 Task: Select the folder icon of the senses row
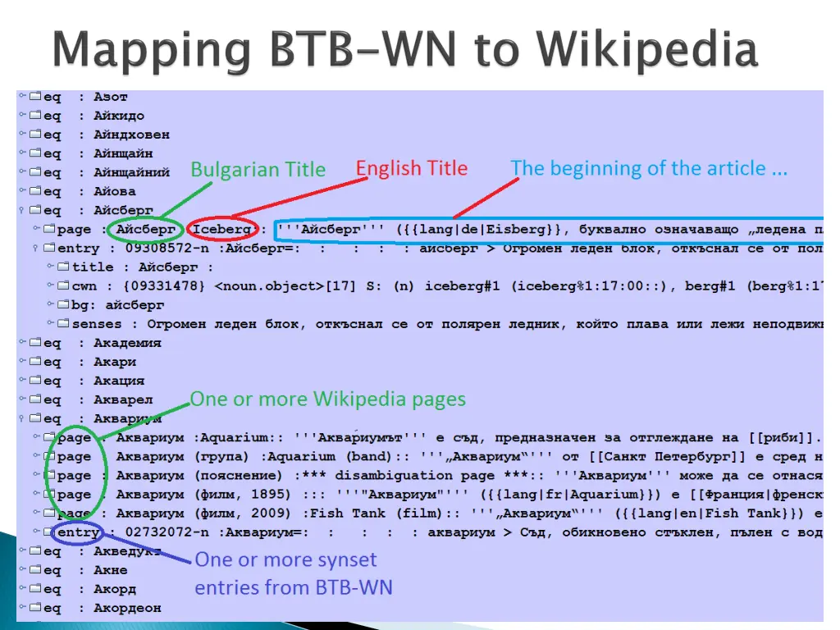(x=63, y=323)
